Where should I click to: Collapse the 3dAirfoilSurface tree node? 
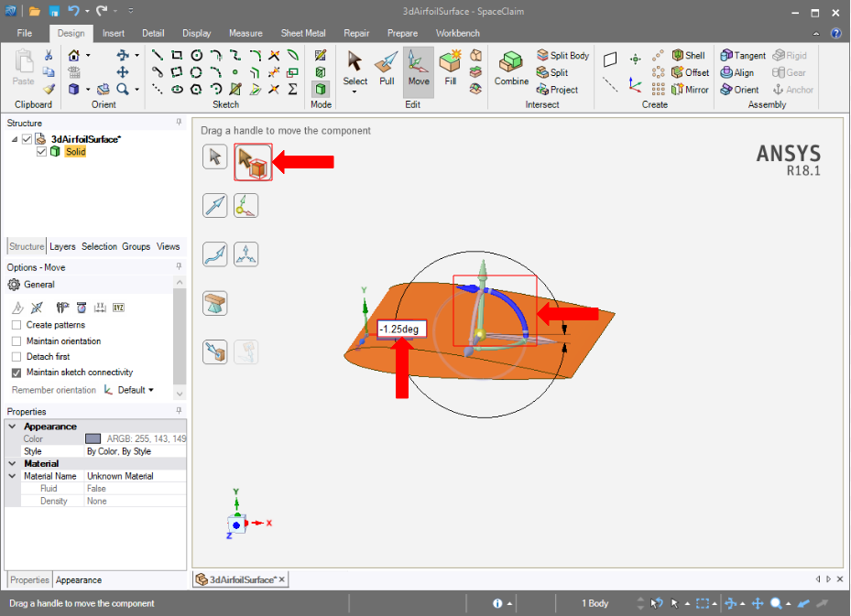14,139
